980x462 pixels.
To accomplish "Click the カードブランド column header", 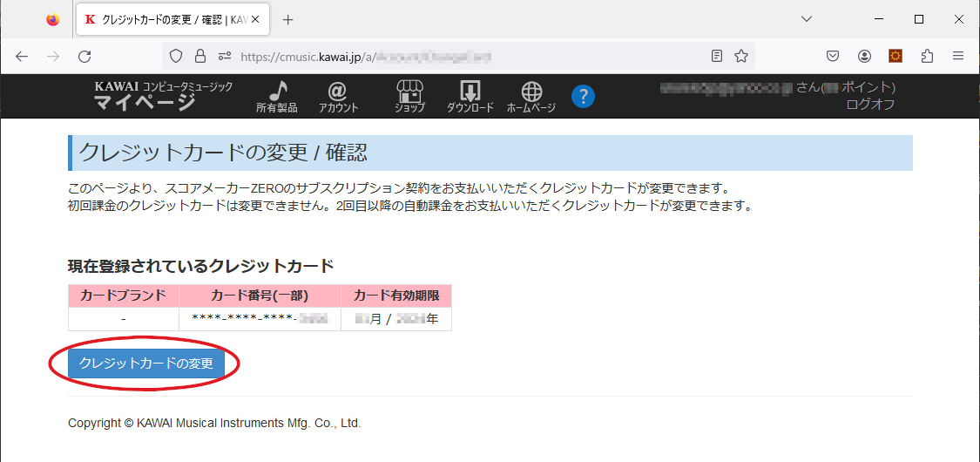I will point(123,296).
